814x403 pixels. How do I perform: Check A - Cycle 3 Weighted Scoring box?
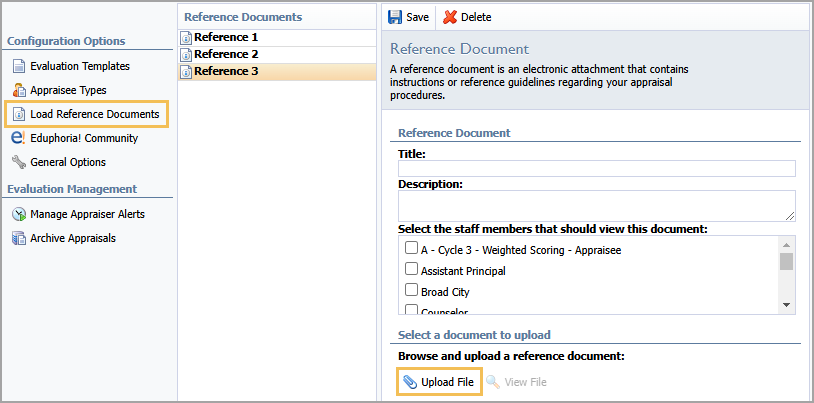411,248
